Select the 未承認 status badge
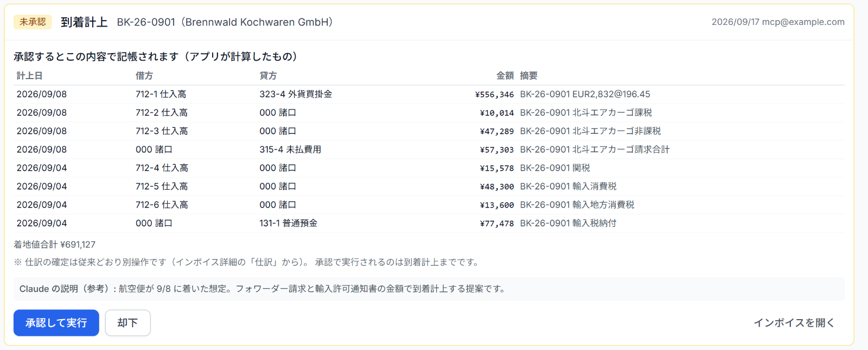This screenshot has width=868, height=350. click(33, 22)
